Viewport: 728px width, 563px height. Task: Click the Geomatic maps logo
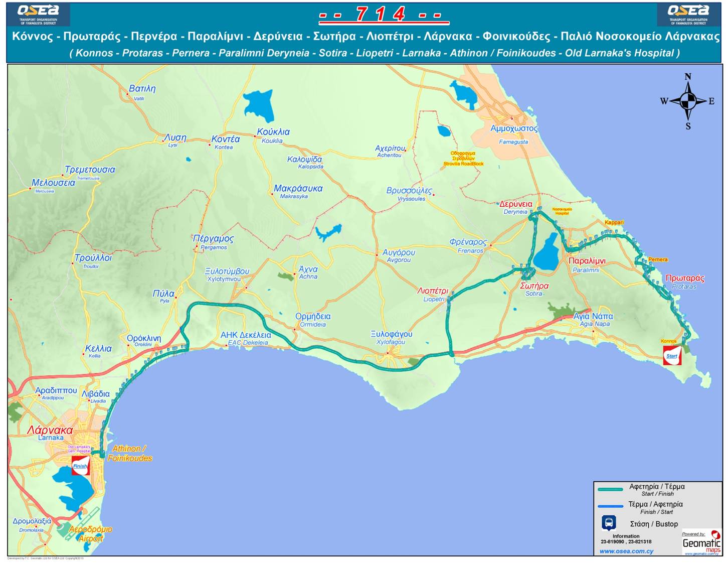point(701,543)
